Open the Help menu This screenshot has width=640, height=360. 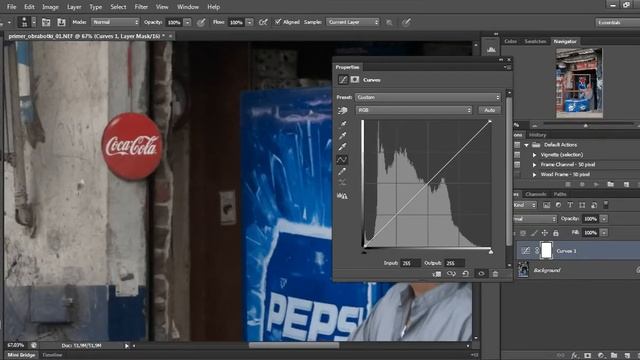click(213, 7)
